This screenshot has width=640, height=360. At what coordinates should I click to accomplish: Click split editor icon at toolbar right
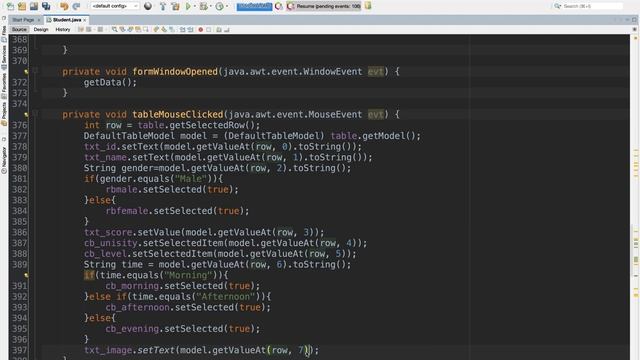click(634, 29)
